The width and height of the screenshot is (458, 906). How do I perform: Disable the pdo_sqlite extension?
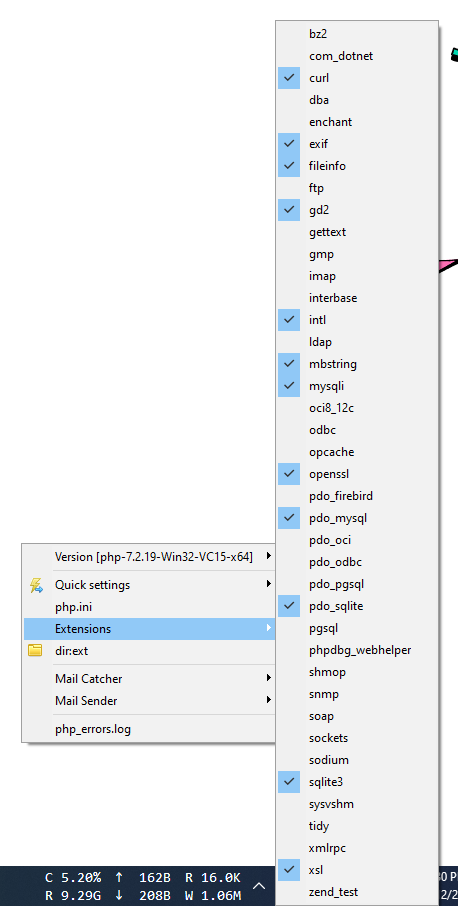point(357,606)
